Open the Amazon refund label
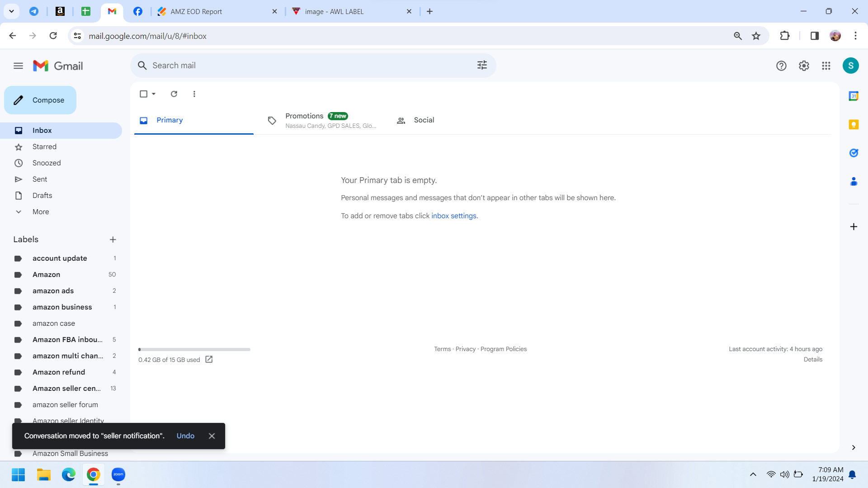Viewport: 868px width, 488px height. (x=61, y=372)
